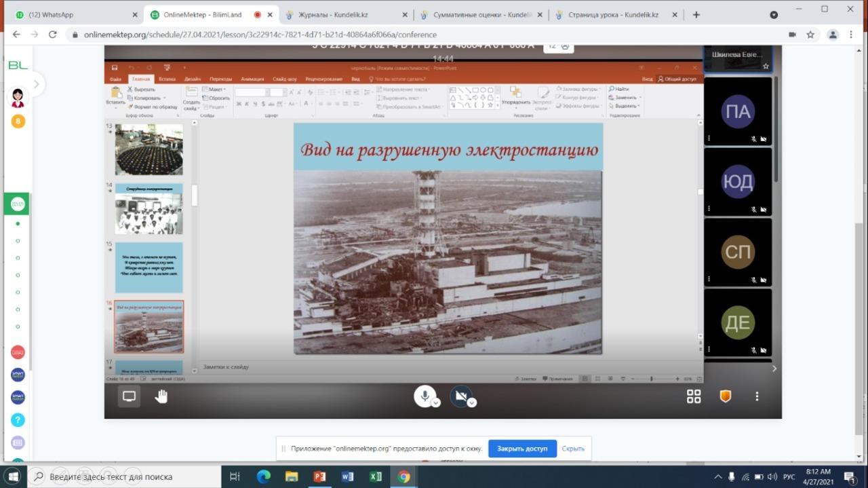The height and width of the screenshot is (488, 868).
Task: Raise hand in the conference
Action: click(161, 396)
